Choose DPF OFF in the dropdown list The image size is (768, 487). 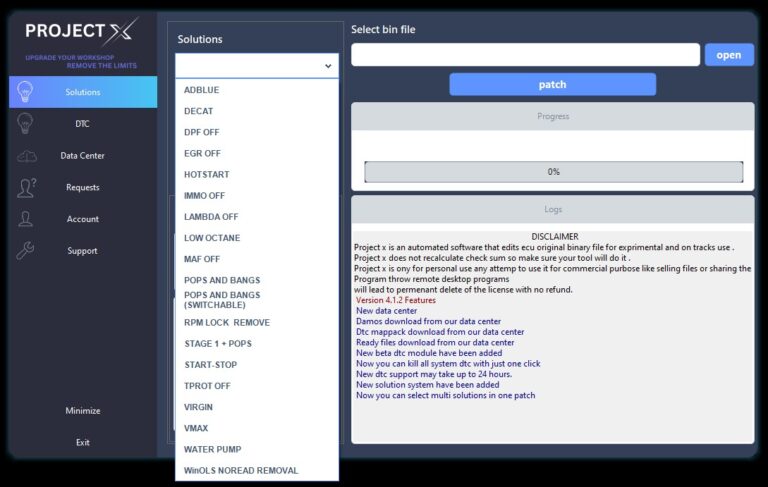coord(201,132)
